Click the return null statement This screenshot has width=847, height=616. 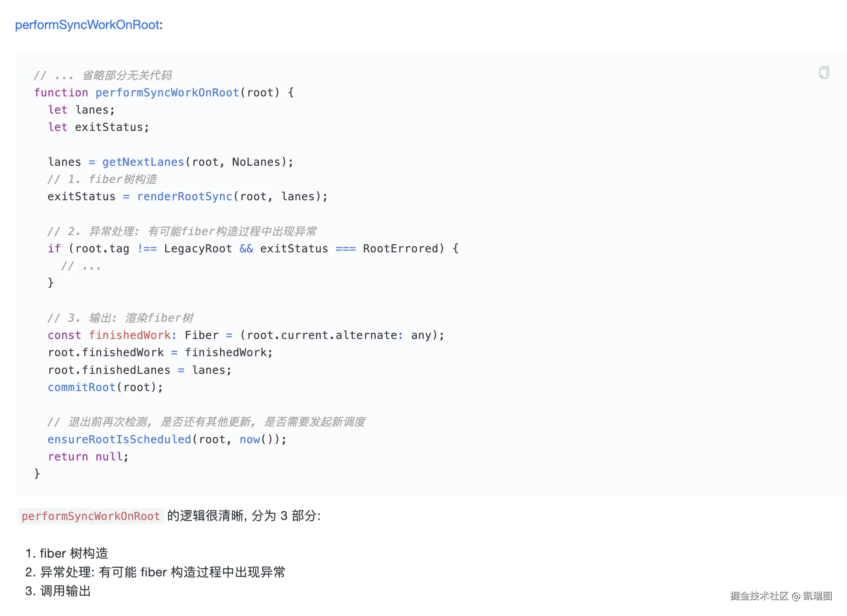point(88,457)
